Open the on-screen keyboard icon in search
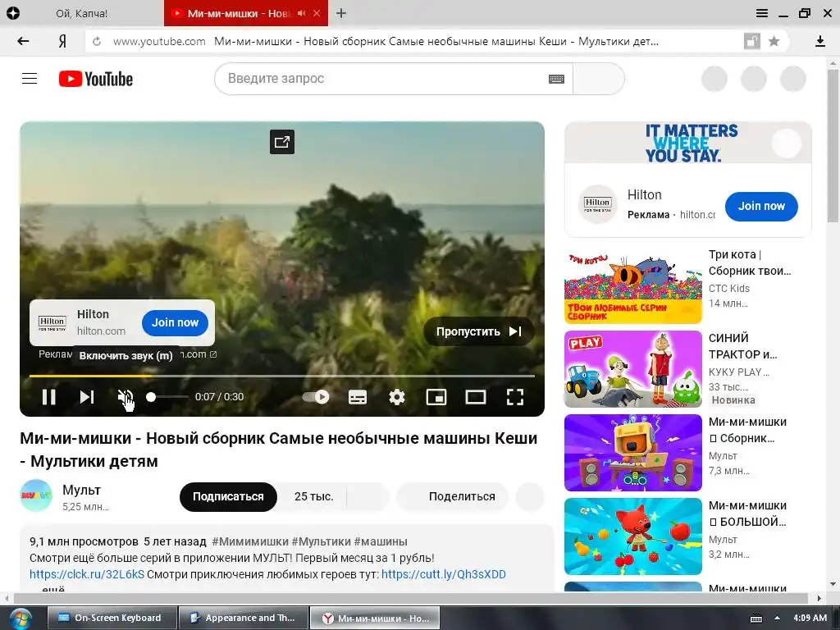 click(557, 79)
